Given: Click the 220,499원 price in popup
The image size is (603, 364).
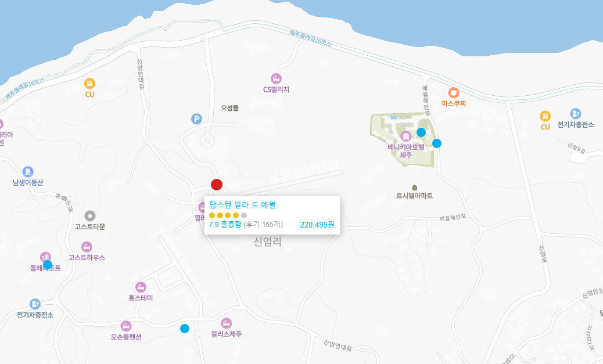Looking at the screenshot, I should (x=317, y=225).
